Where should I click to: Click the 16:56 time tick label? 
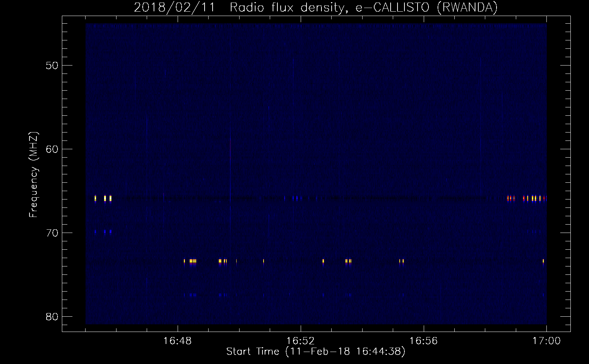pos(424,341)
